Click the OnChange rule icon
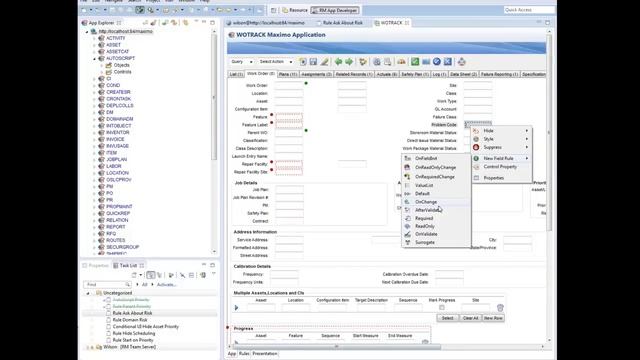The height and width of the screenshot is (360, 640). tap(407, 202)
